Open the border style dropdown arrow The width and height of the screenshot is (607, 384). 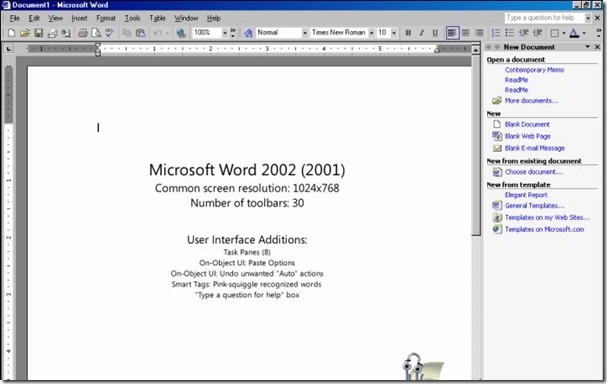(564, 33)
